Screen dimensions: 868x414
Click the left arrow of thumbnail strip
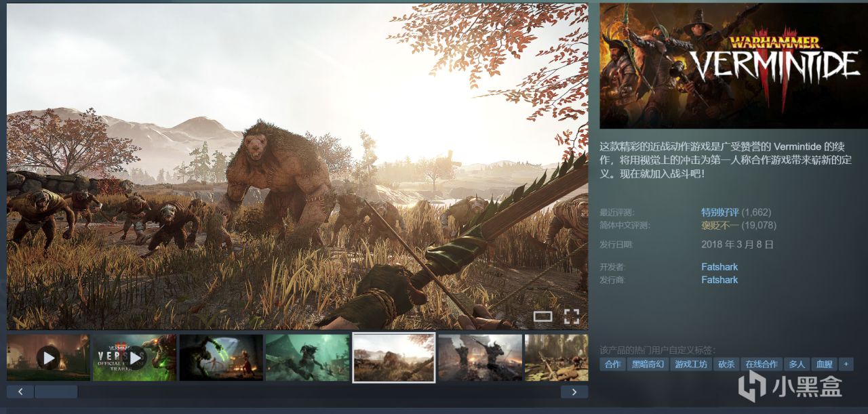coord(20,392)
